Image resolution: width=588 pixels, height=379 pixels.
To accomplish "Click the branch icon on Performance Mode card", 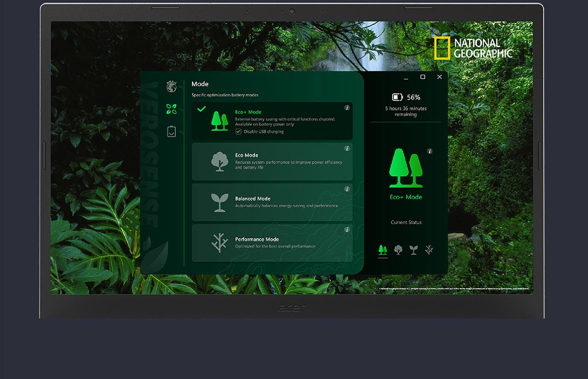I will [x=220, y=243].
